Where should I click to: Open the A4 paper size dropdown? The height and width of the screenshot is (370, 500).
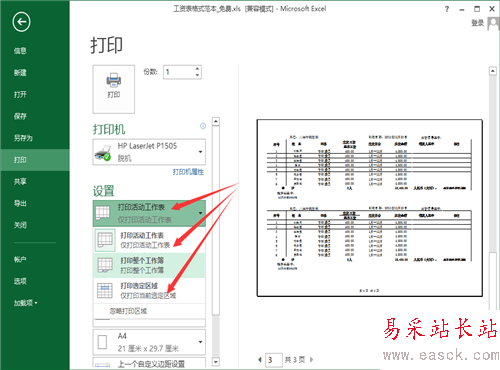coord(149,342)
